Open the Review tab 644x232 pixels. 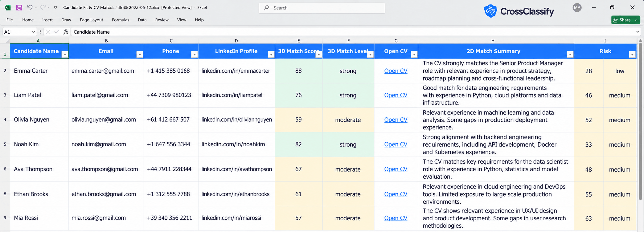click(x=162, y=20)
